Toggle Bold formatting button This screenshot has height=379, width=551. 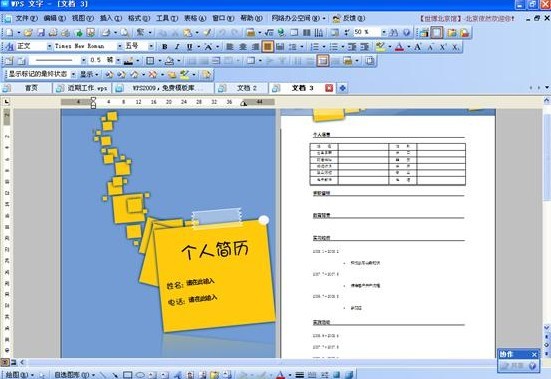(x=164, y=47)
